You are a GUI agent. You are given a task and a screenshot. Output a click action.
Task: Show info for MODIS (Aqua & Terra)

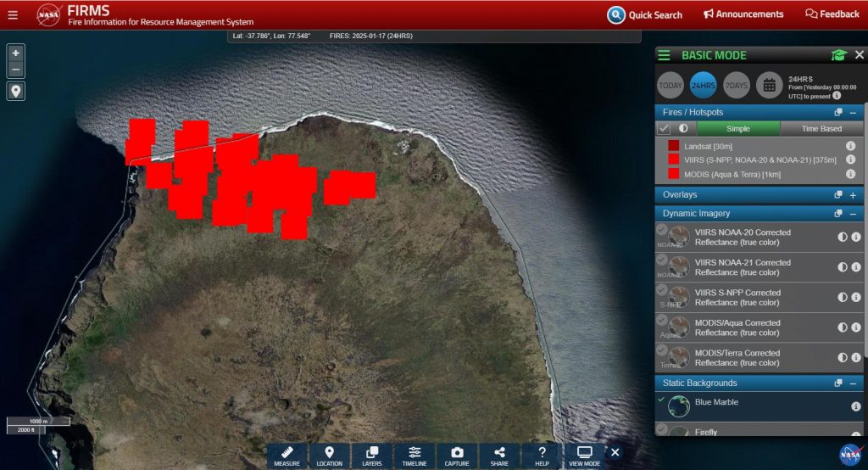point(850,173)
